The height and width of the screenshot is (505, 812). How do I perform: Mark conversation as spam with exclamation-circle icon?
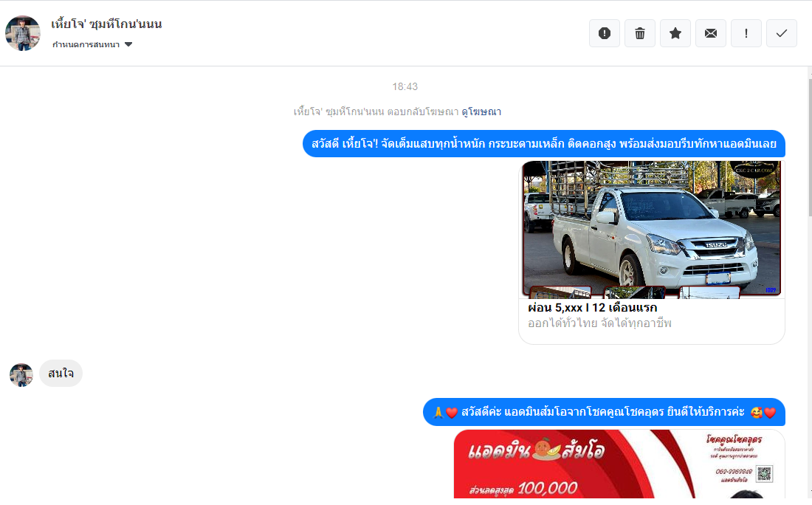[605, 34]
